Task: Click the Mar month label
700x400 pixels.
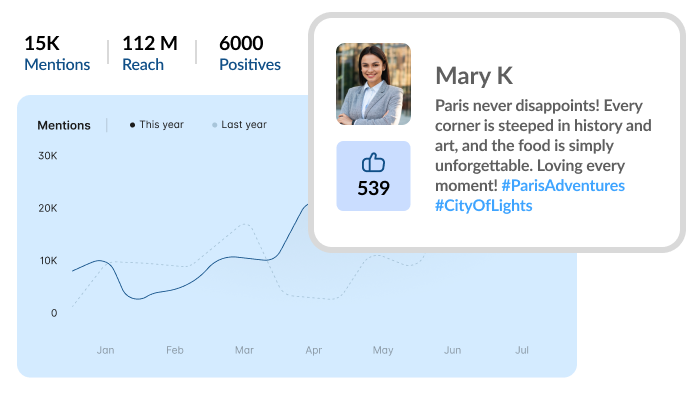Action: (244, 351)
